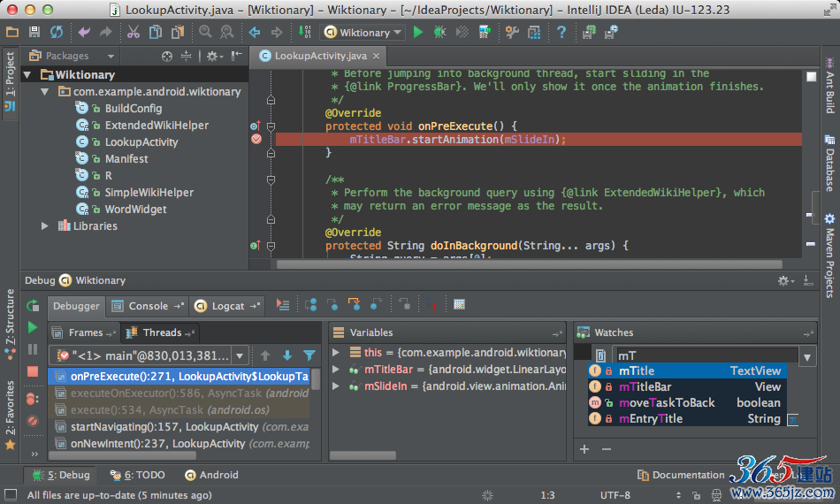The width and height of the screenshot is (840, 504).
Task: Open the Maven Projects side panel
Action: (829, 256)
